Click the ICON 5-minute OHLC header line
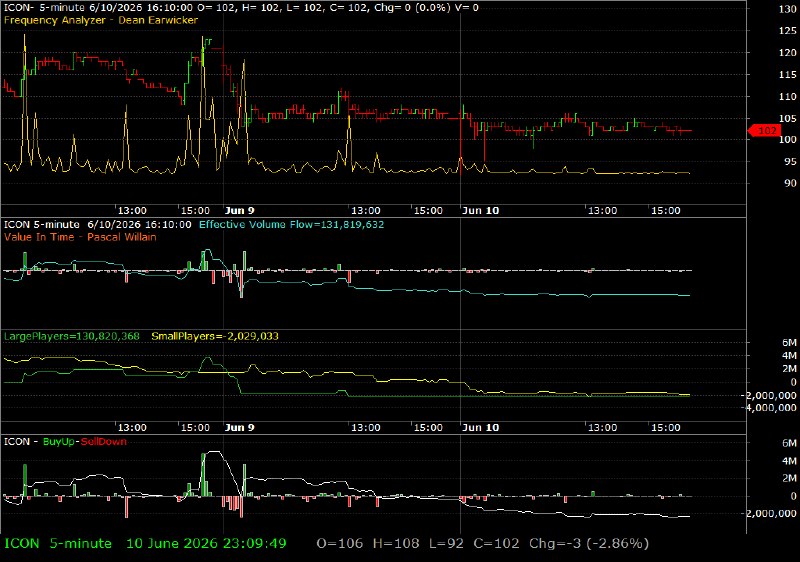Viewport: 800px width, 562px height. [241, 8]
